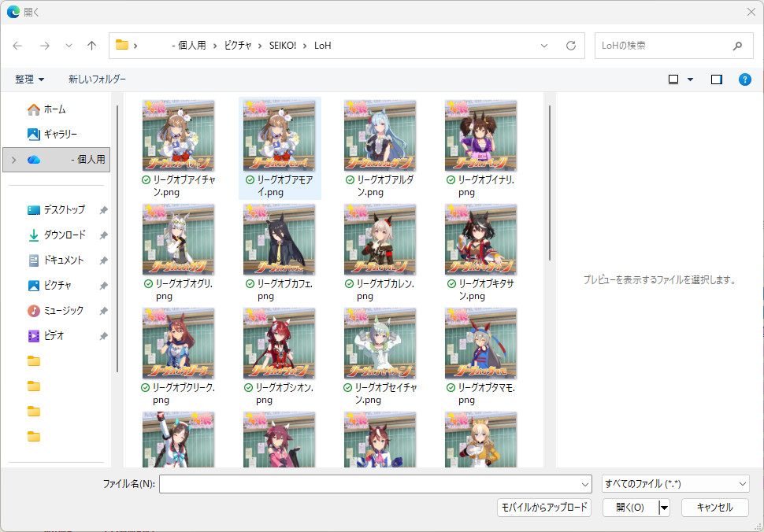Click pin icon next to デスクトップ
This screenshot has width=764, height=532.
click(x=103, y=210)
